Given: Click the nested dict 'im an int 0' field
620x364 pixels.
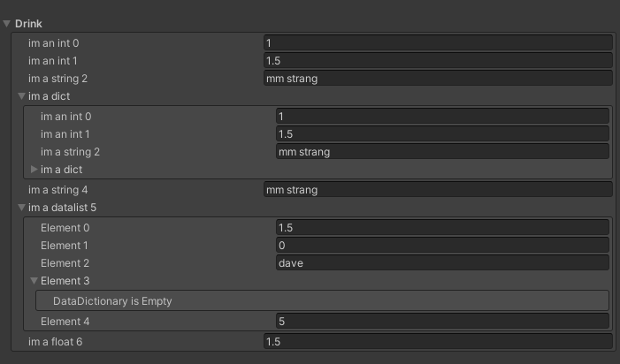Looking at the screenshot, I should pos(442,116).
